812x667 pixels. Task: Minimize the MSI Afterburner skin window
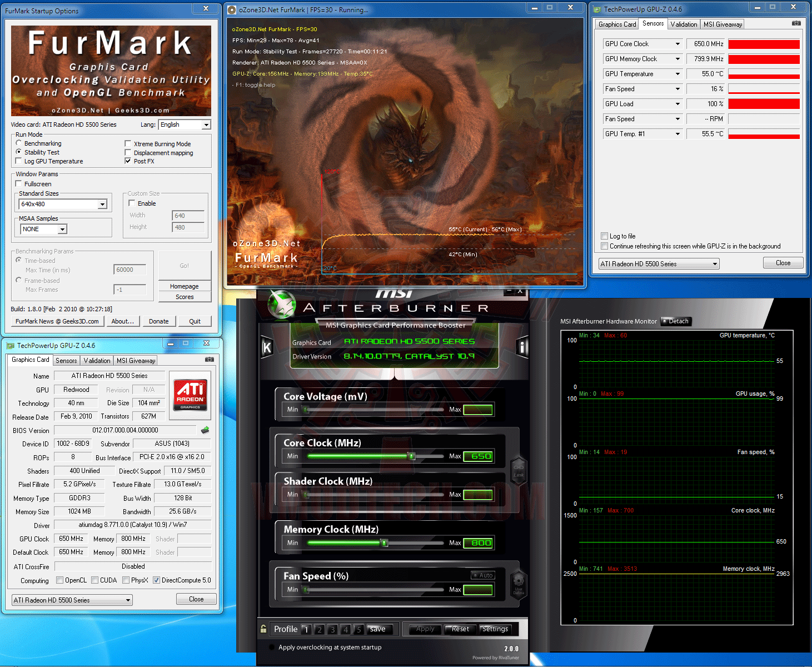pyautogui.click(x=509, y=291)
